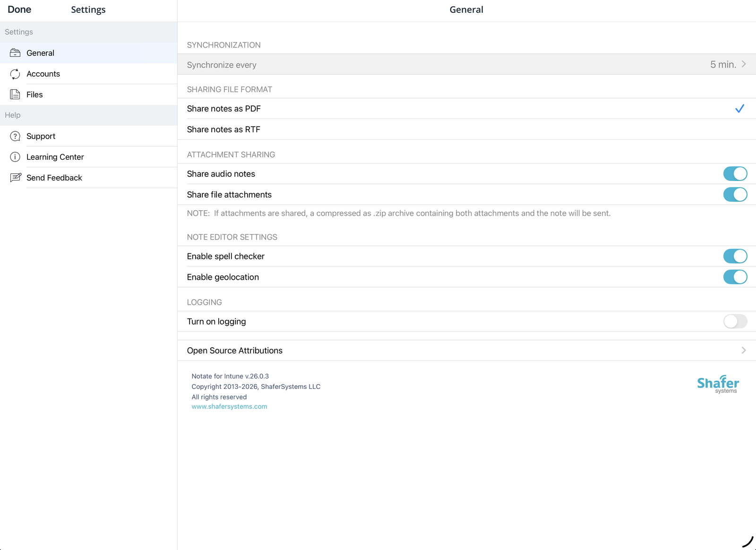
Task: Disable Share file attachments switch
Action: pos(735,195)
